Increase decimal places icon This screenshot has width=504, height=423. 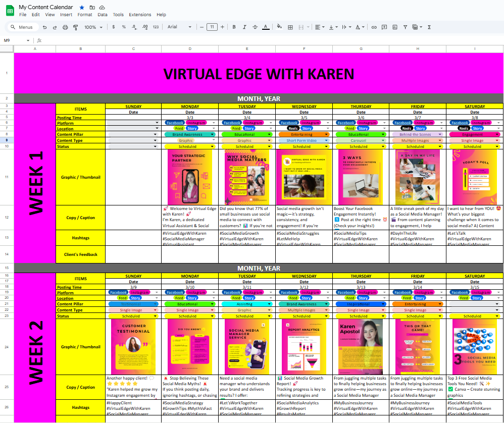145,27
